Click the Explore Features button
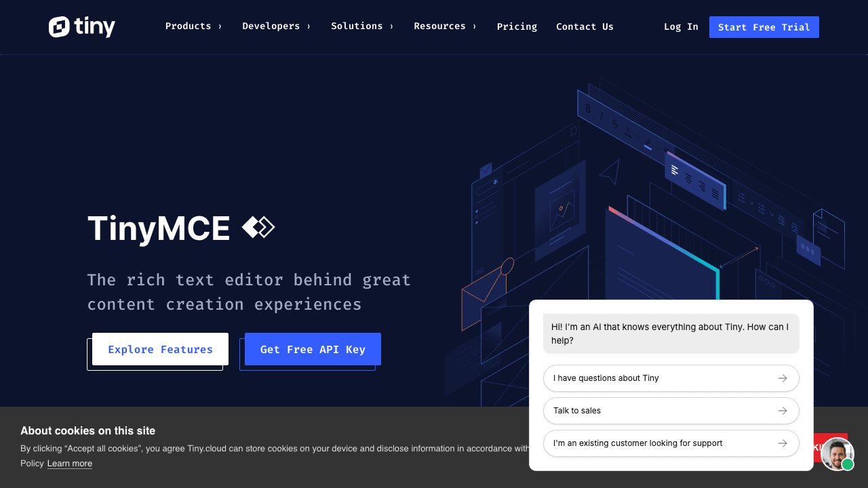 click(x=160, y=349)
